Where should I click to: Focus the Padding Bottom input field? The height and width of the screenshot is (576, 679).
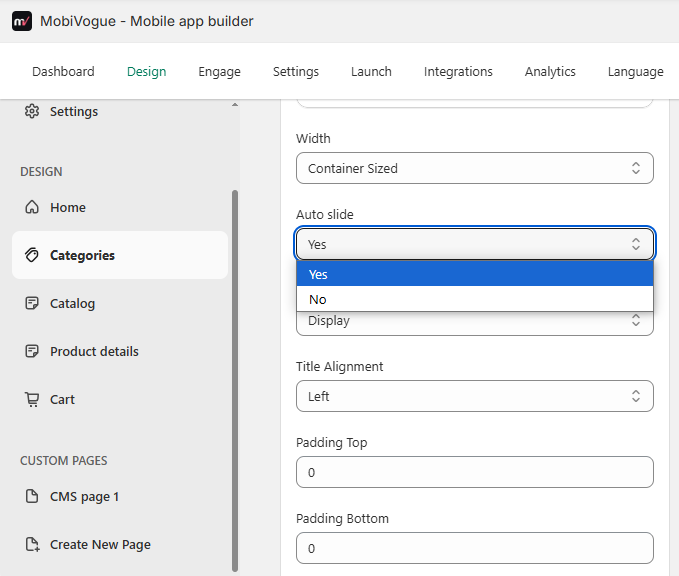tap(475, 548)
